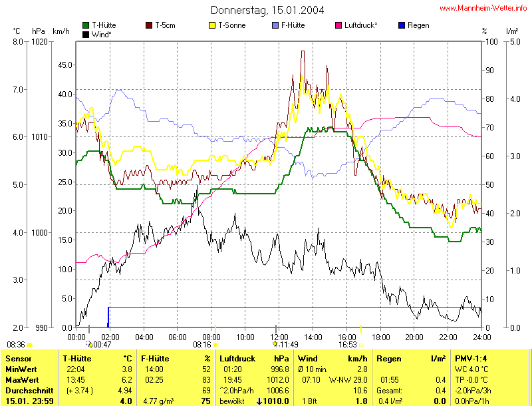Click the light blue F-Hütte legend marker

pyautogui.click(x=275, y=25)
